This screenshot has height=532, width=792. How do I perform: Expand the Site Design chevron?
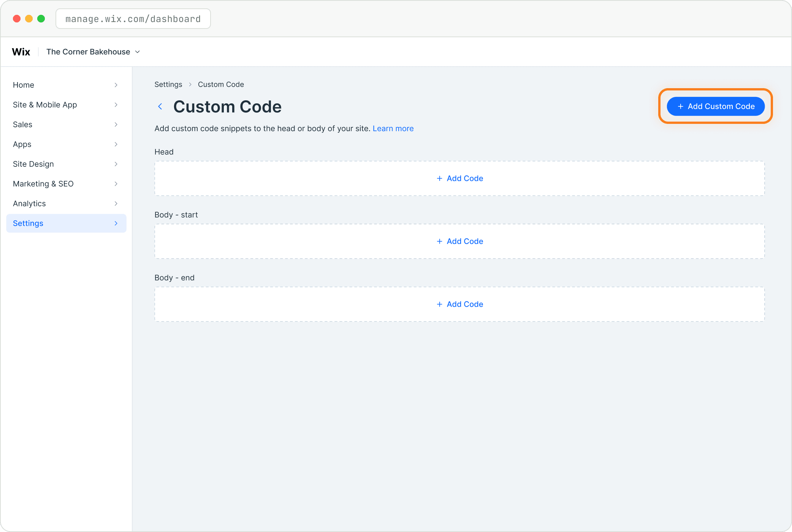116,164
